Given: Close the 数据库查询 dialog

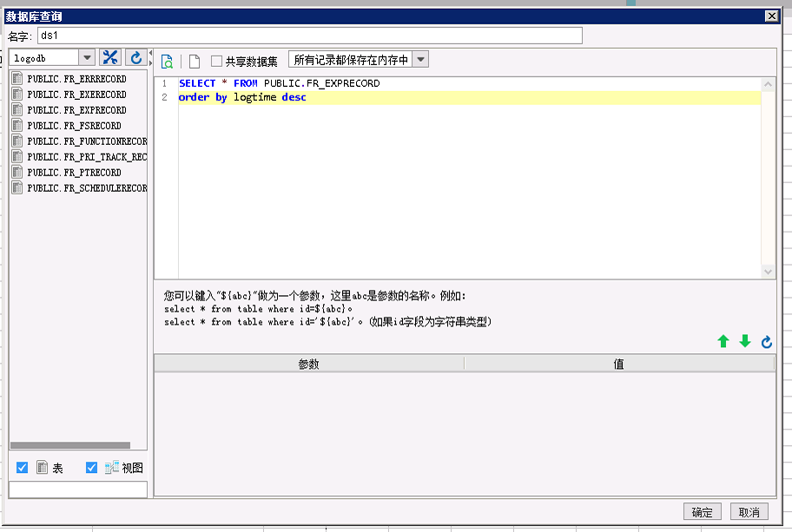Looking at the screenshot, I should tap(771, 16).
